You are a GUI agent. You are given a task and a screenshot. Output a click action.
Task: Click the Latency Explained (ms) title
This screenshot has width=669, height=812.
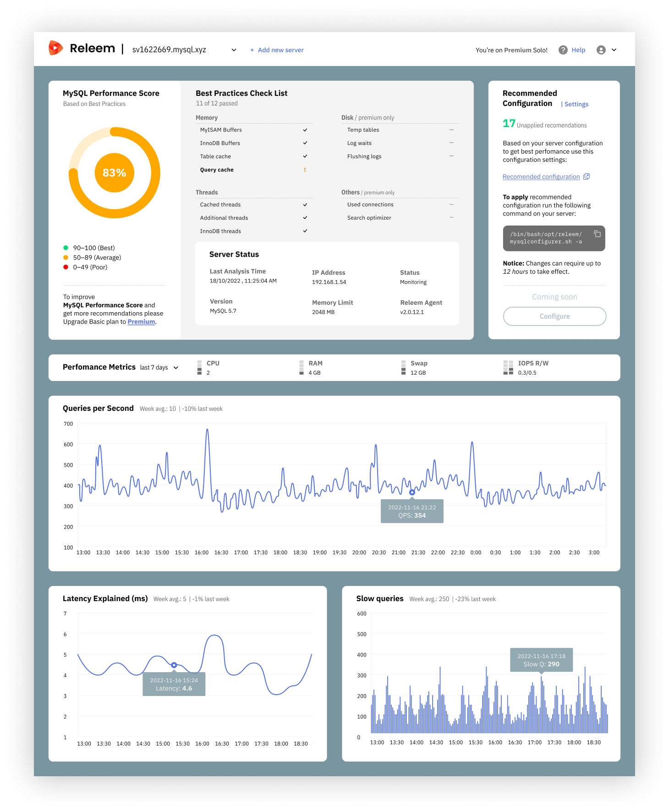pos(105,599)
